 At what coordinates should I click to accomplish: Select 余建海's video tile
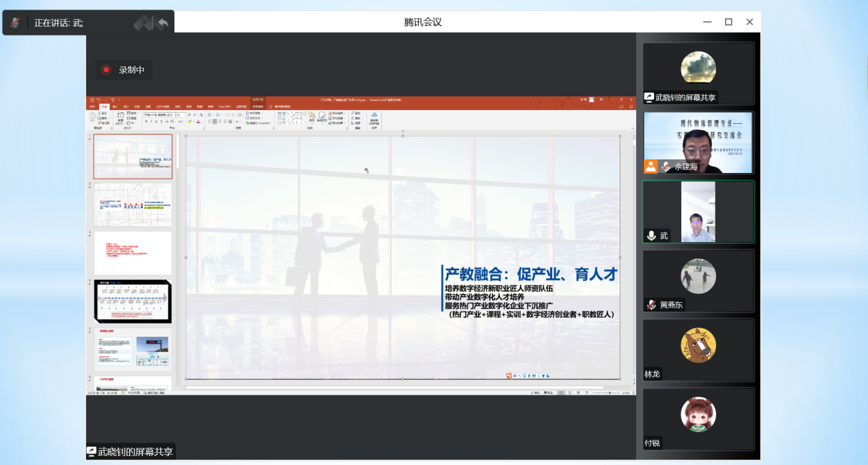pos(698,142)
